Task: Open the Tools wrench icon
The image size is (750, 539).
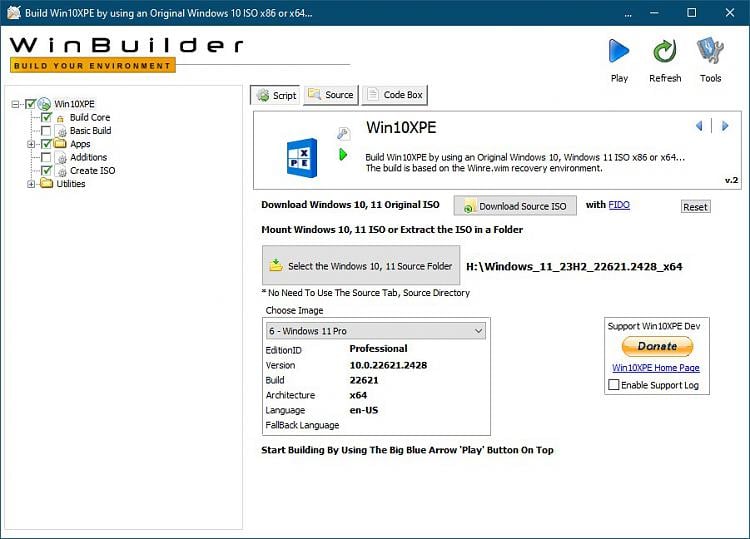Action: (x=710, y=50)
